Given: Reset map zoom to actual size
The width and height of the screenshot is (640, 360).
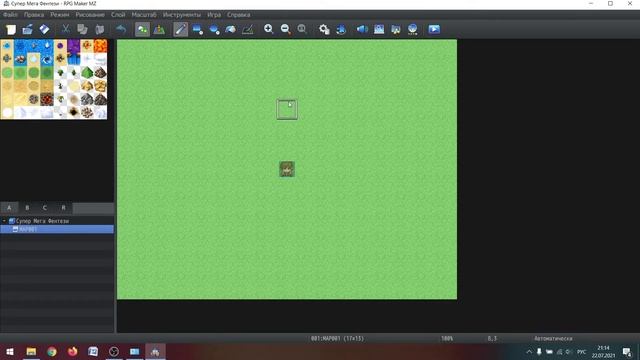Looking at the screenshot, I should coord(302,29).
